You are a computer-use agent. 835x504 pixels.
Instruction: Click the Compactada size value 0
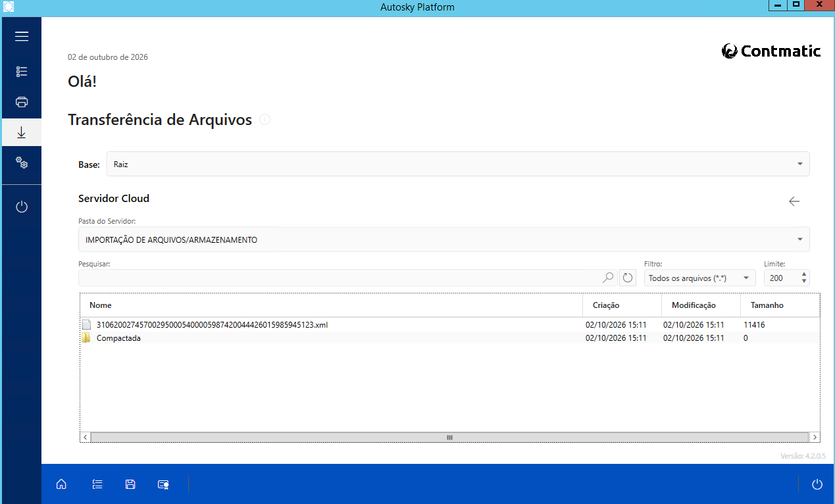[746, 338]
